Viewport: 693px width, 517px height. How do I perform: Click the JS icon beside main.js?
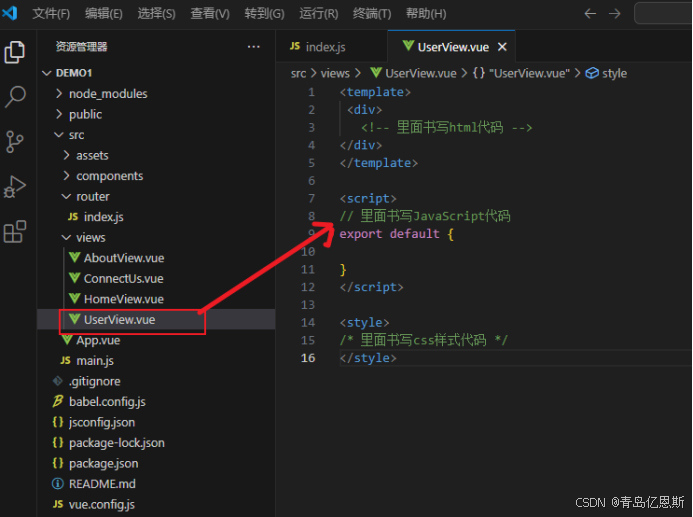tap(65, 360)
